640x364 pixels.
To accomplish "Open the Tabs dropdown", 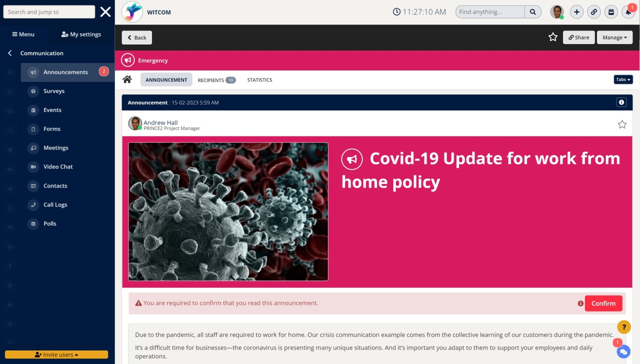I will coord(623,79).
